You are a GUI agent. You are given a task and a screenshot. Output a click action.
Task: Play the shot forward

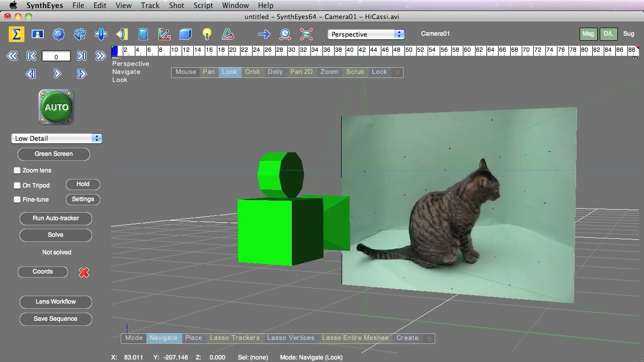pos(57,74)
